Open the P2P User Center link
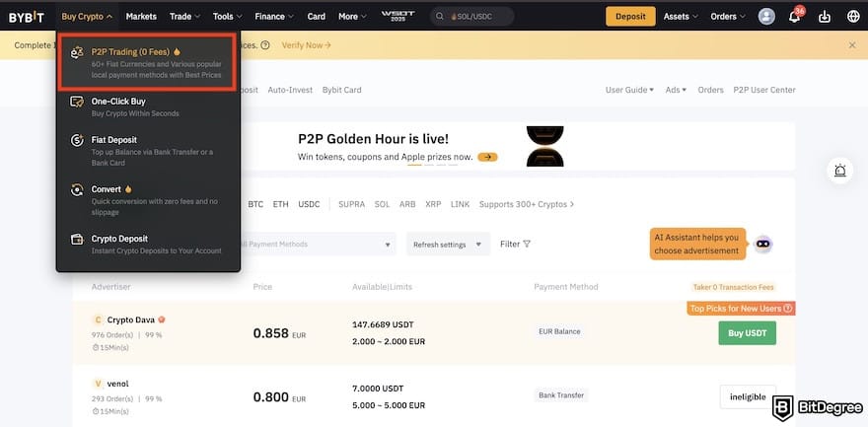 763,90
